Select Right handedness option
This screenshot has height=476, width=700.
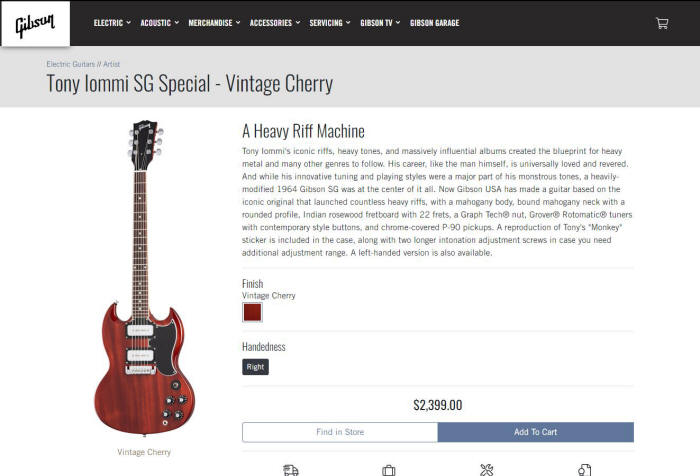coord(255,367)
